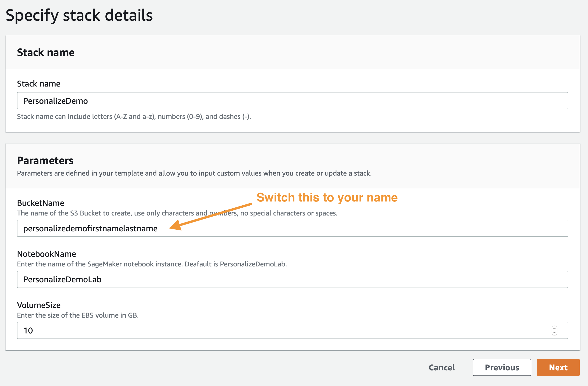Click the orange 'Switch this to your name' annotation
Screen dimensions: 588x386
327,197
